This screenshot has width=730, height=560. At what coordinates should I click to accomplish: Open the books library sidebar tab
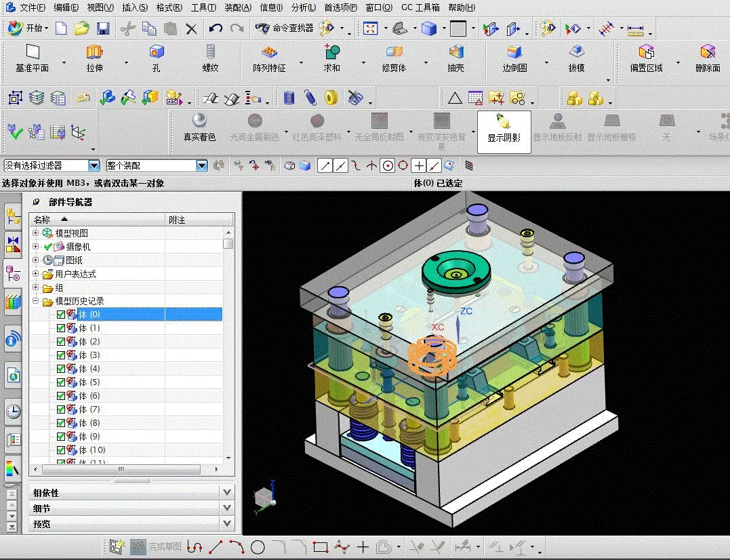pyautogui.click(x=14, y=302)
